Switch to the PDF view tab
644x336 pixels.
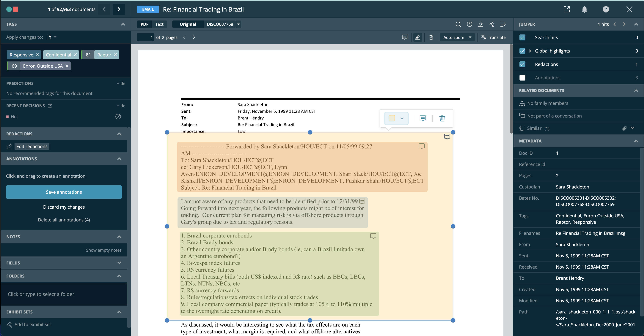point(144,24)
